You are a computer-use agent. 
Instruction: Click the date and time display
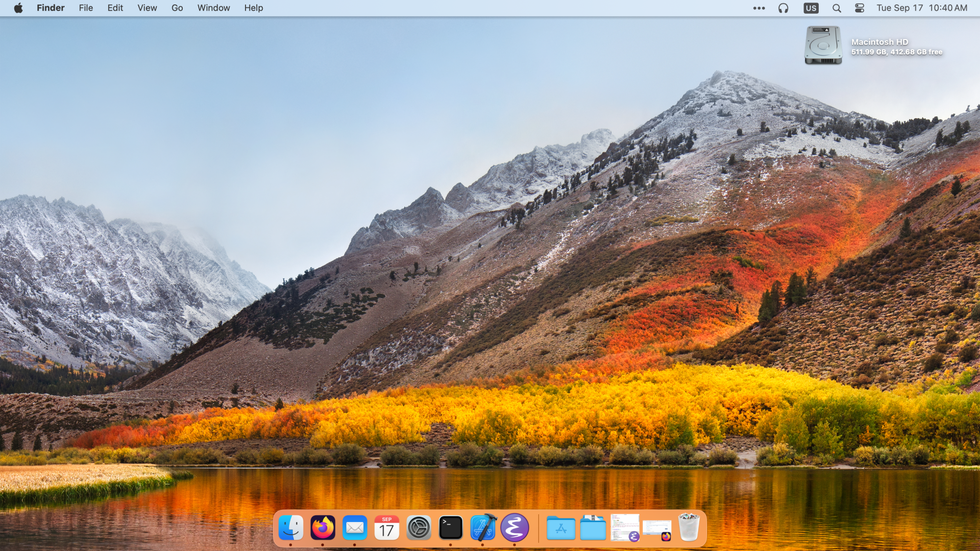[922, 8]
